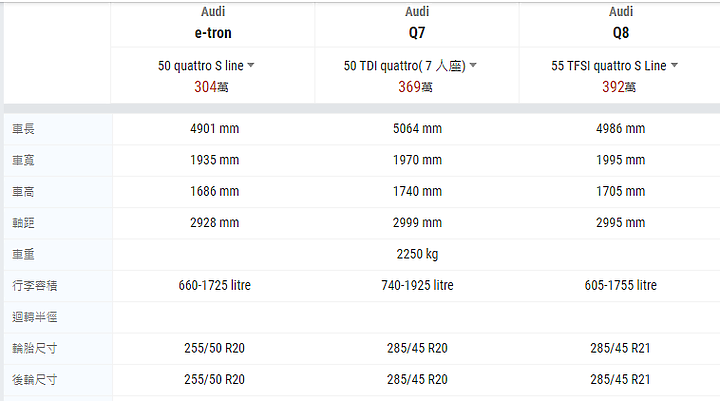Click Q8 285/45 R21 in 輪胎尺寸 row

click(x=620, y=348)
